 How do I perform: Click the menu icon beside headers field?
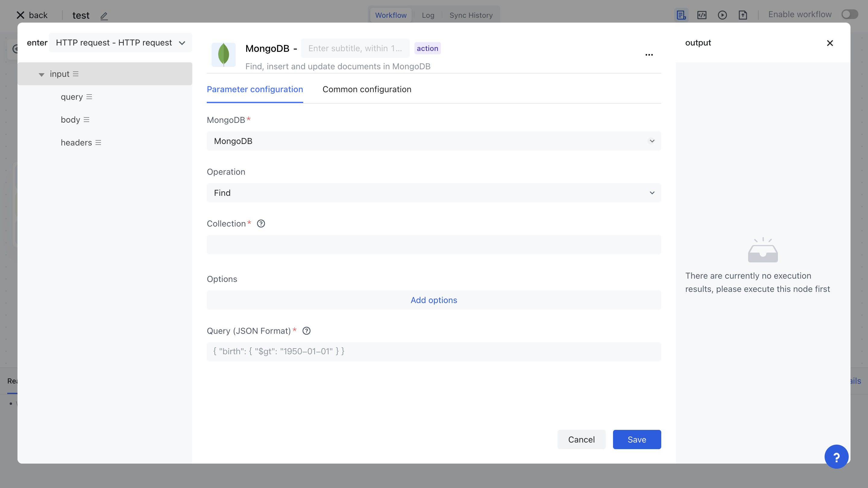click(98, 143)
